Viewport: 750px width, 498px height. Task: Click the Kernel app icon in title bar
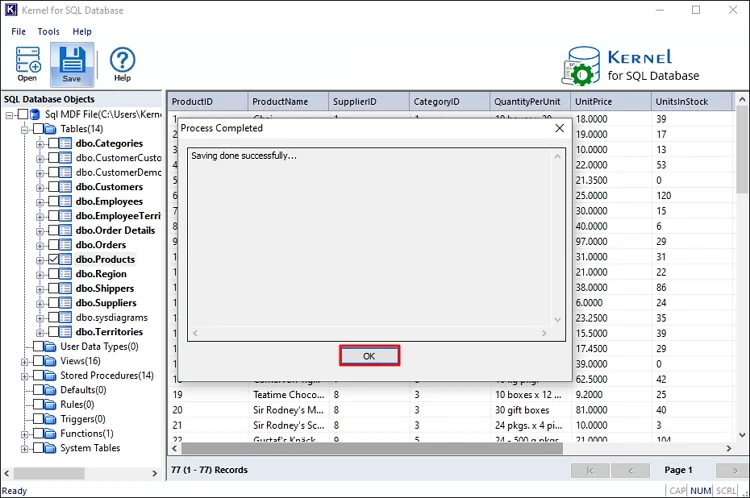coord(11,10)
